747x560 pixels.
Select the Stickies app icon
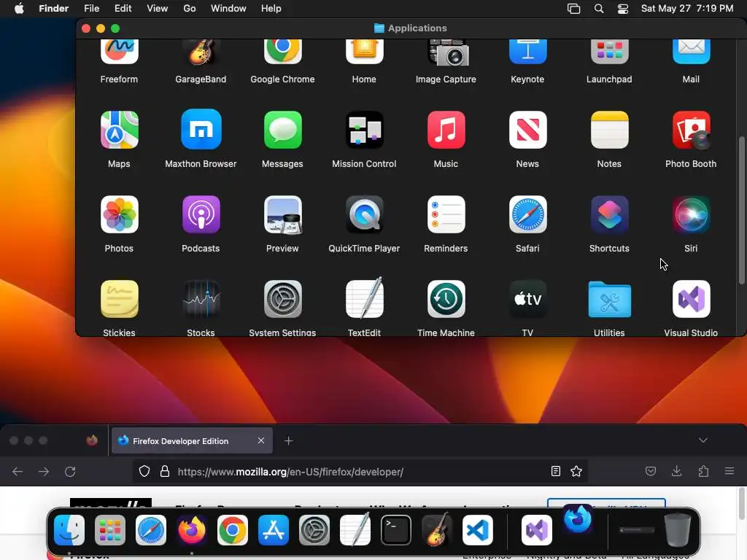tap(119, 299)
